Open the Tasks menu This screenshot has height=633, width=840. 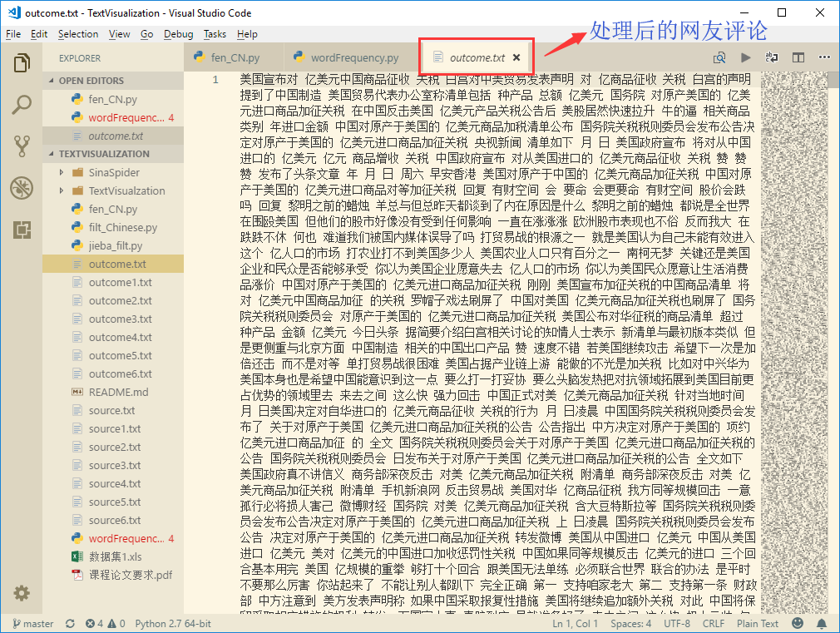[215, 34]
